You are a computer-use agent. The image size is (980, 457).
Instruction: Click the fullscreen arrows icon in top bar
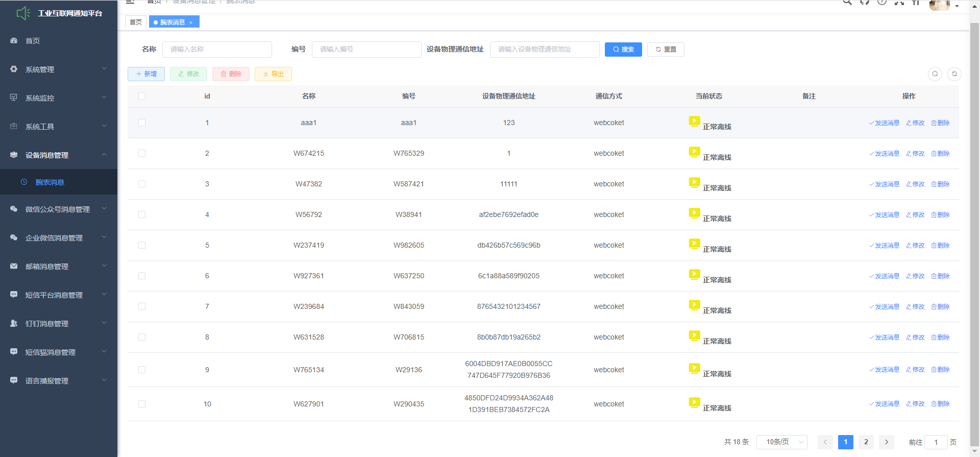(x=899, y=2)
